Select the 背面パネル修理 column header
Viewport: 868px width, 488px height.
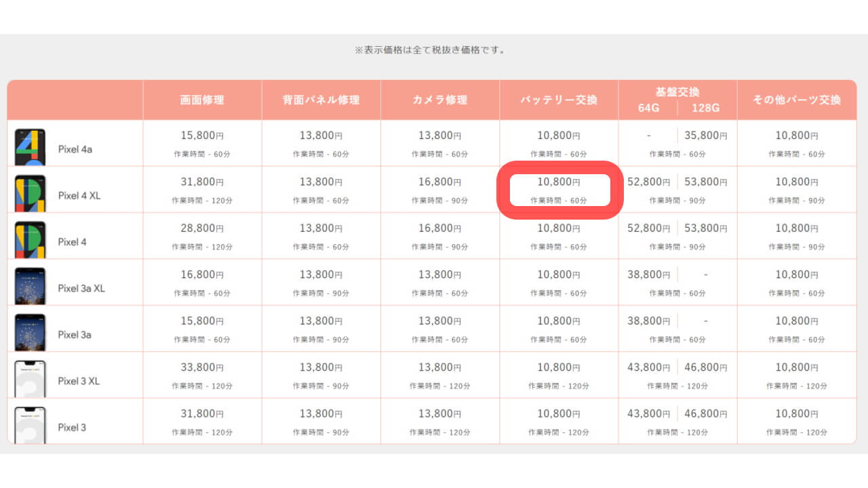pyautogui.click(x=321, y=100)
